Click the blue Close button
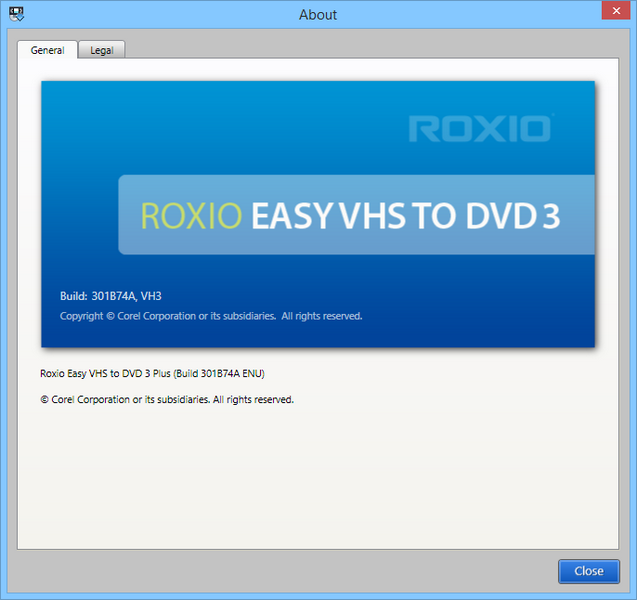637x600 pixels. coord(589,571)
